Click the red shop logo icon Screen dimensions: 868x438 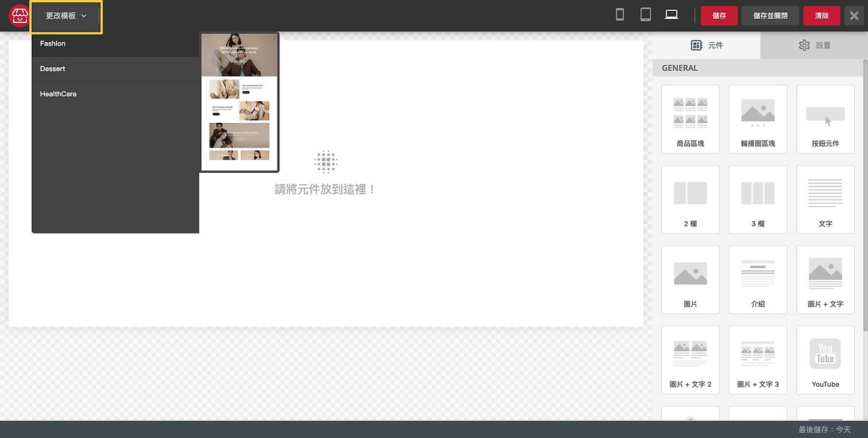click(x=19, y=16)
